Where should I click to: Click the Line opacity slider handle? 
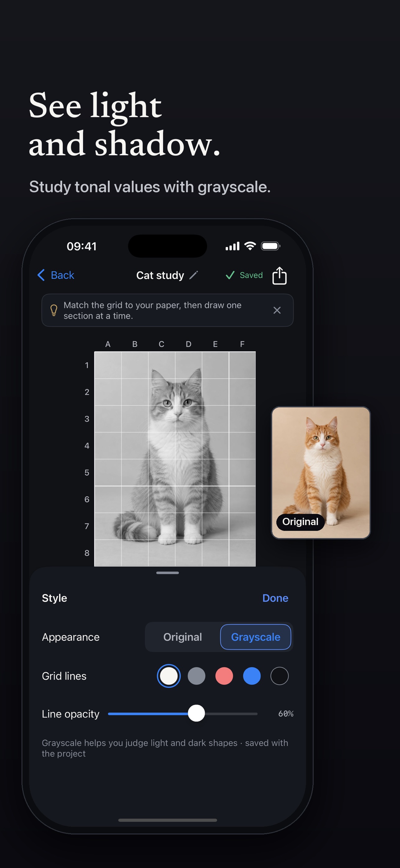(x=196, y=713)
